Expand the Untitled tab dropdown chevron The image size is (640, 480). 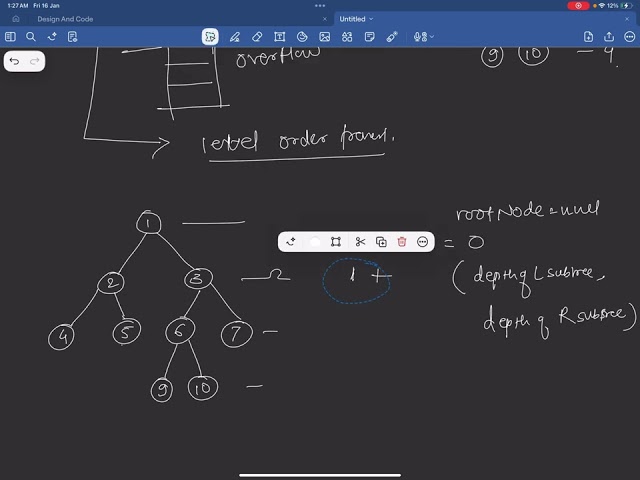click(371, 19)
